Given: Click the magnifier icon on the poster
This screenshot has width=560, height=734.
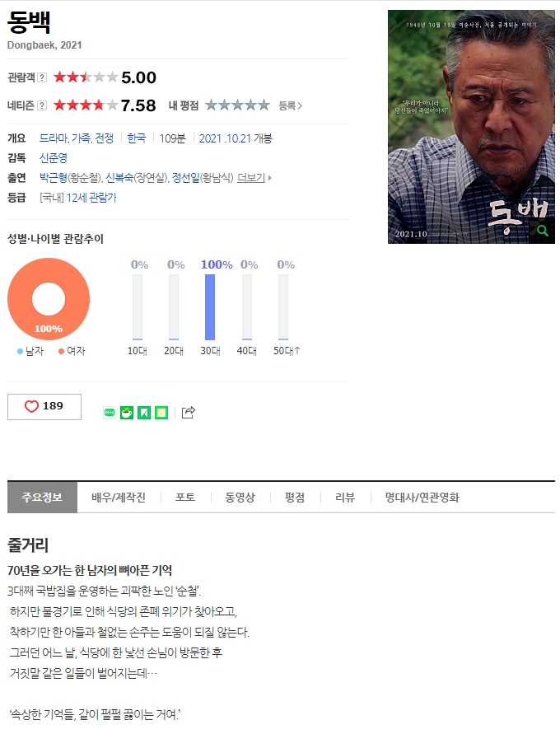Looking at the screenshot, I should click(x=542, y=231).
